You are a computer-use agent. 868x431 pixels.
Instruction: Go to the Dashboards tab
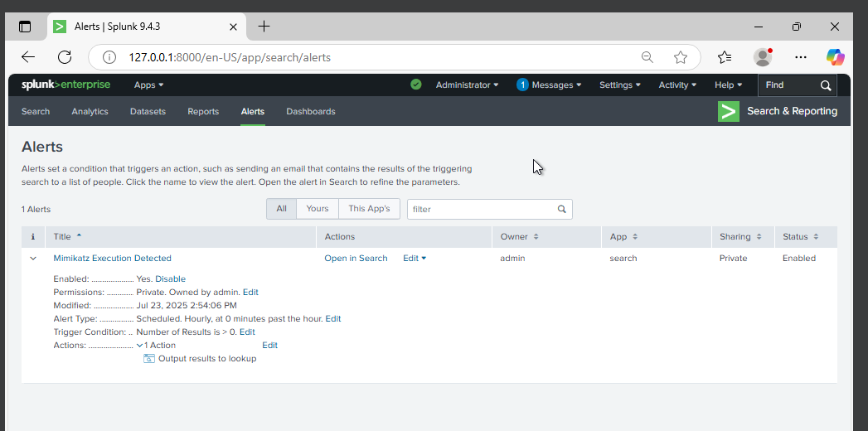point(311,111)
